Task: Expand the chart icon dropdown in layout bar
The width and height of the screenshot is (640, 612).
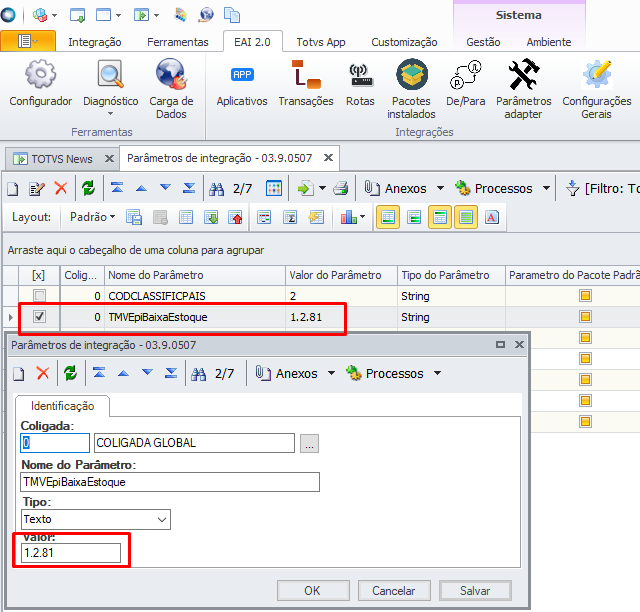Action: click(x=362, y=217)
